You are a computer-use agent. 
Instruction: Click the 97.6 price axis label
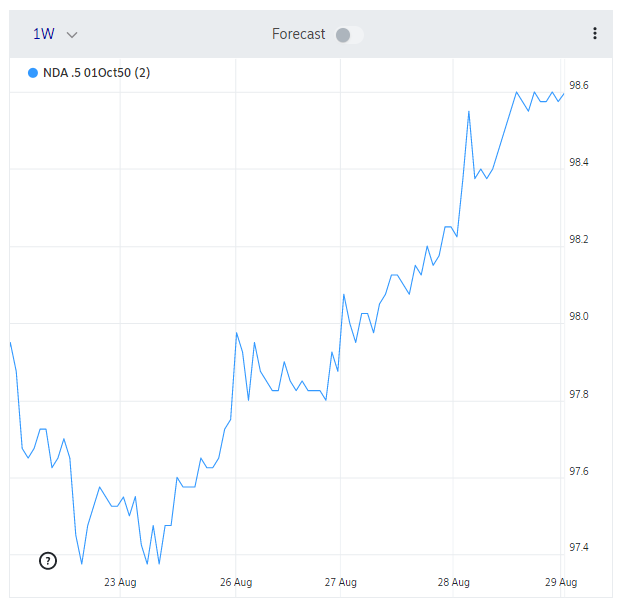pyautogui.click(x=579, y=471)
